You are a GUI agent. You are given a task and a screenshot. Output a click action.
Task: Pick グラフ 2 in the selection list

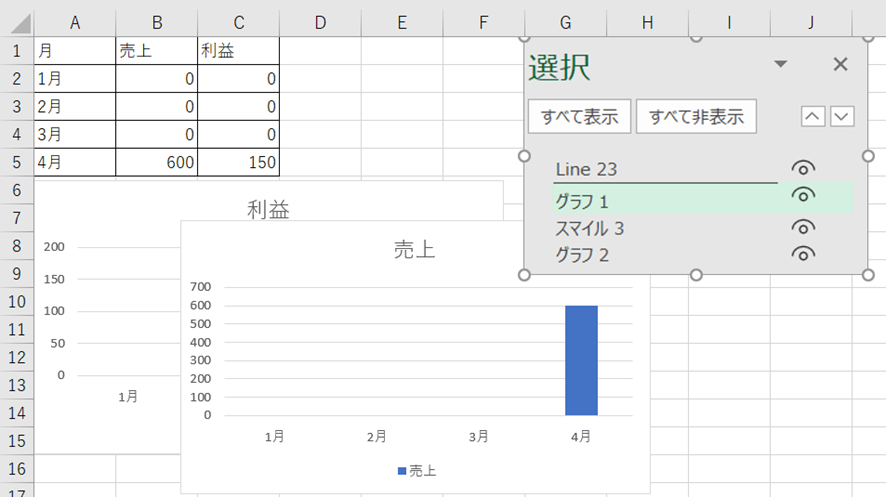[582, 255]
